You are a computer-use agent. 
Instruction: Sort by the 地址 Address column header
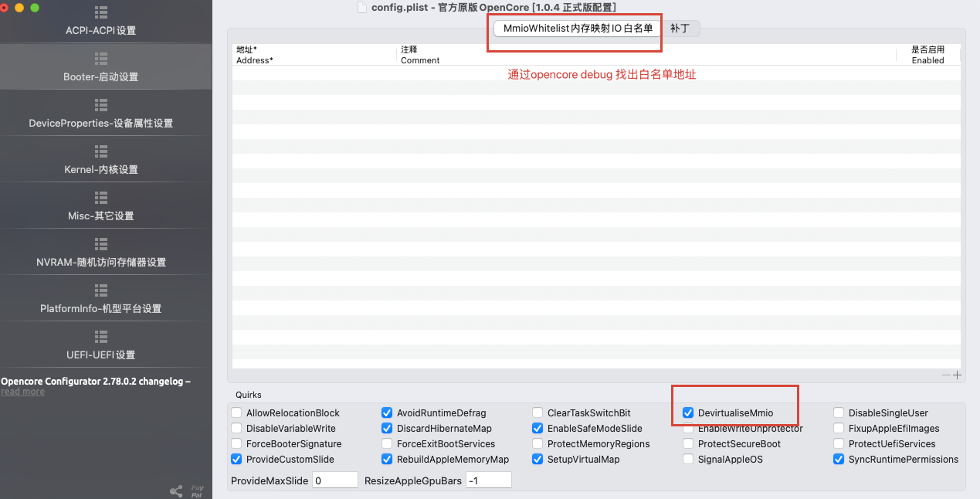point(314,55)
